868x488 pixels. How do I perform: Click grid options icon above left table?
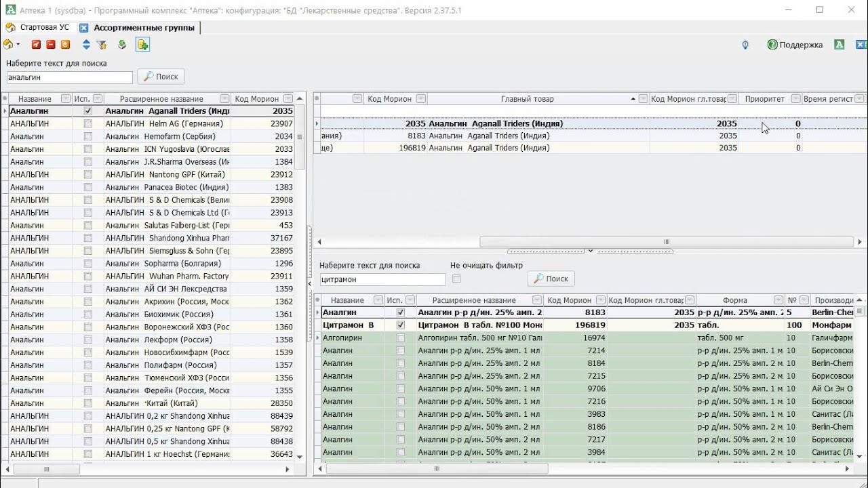click(x=5, y=98)
